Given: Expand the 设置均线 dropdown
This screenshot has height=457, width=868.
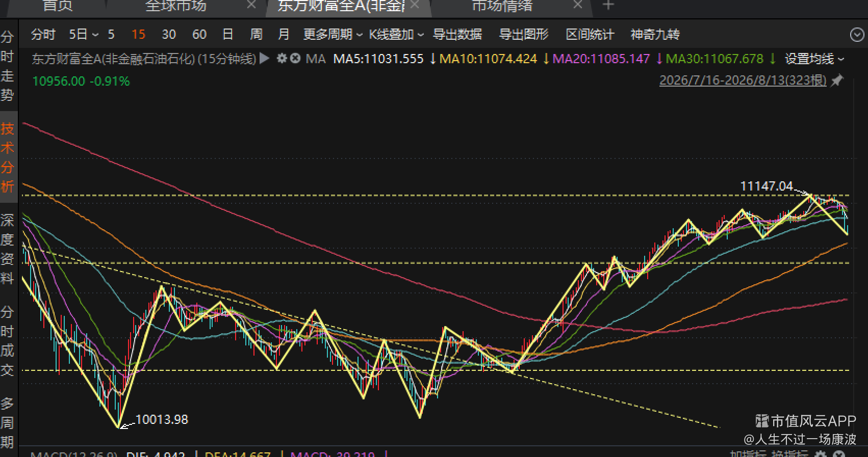Looking at the screenshot, I should pos(814,59).
